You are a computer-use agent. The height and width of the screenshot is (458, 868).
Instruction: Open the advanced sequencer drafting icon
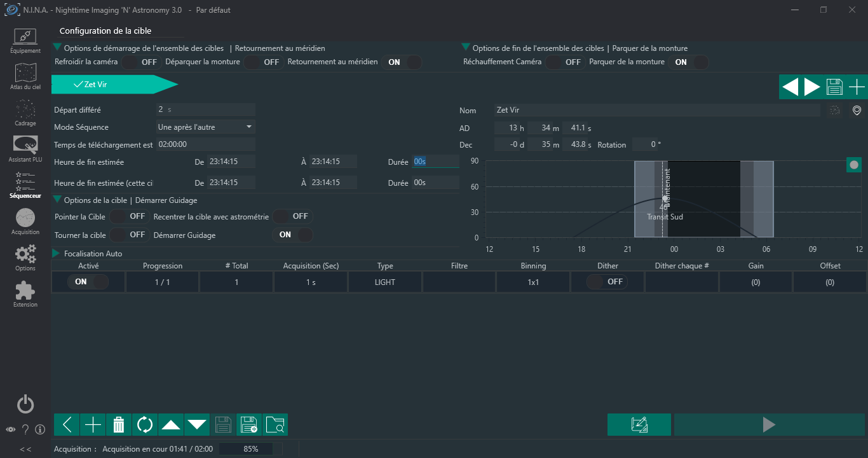pos(639,424)
